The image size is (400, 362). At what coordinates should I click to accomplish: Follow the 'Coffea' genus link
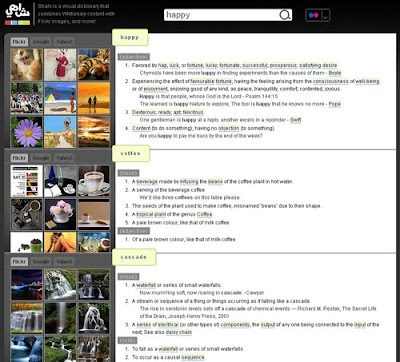[x=204, y=214]
